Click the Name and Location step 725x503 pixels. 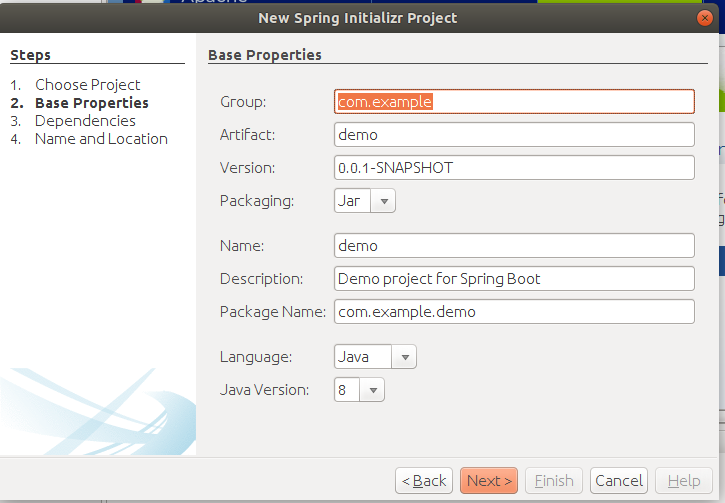point(101,139)
